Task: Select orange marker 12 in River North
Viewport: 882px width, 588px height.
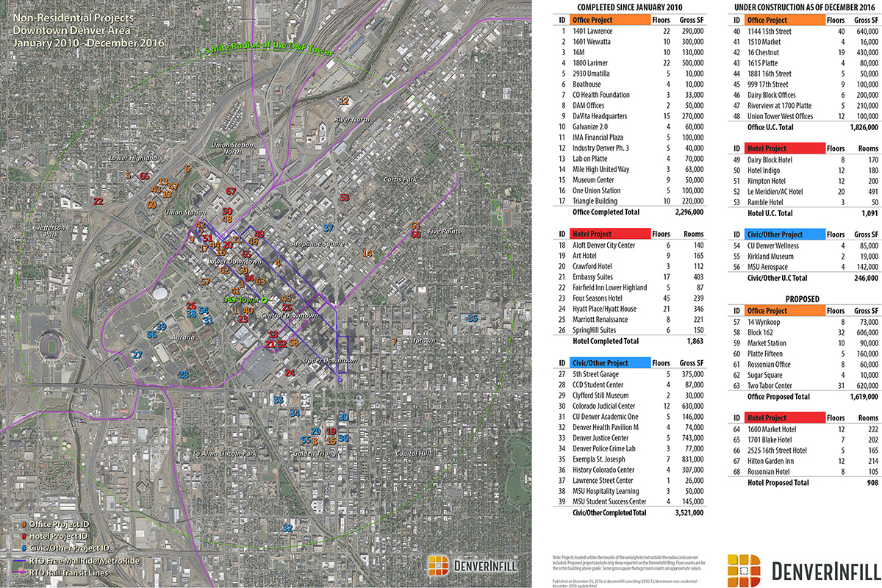Action: point(343,101)
